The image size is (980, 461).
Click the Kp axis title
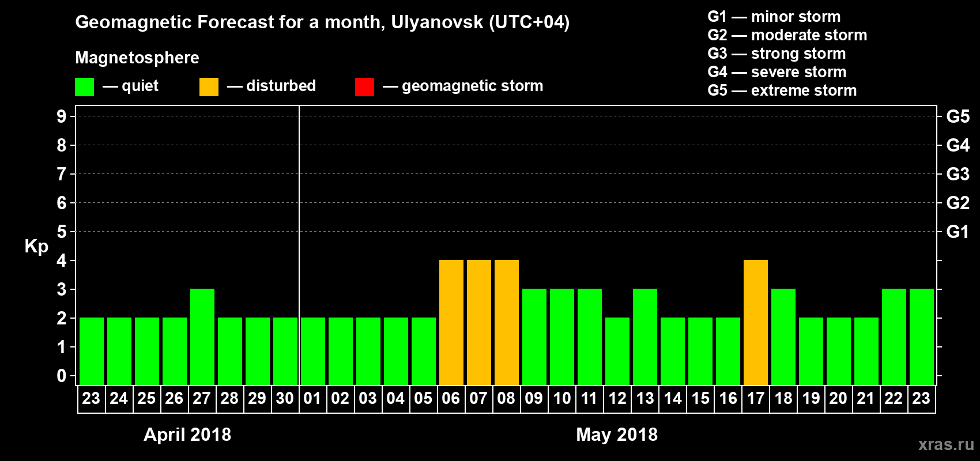[36, 247]
